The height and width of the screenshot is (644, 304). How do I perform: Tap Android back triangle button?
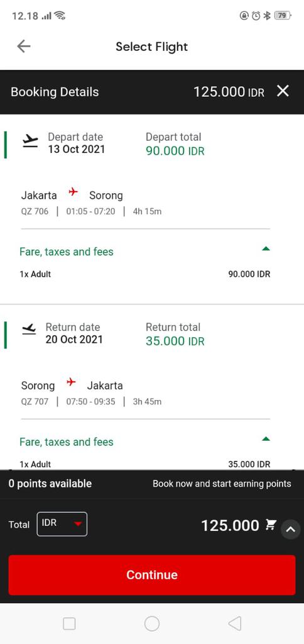235,623
